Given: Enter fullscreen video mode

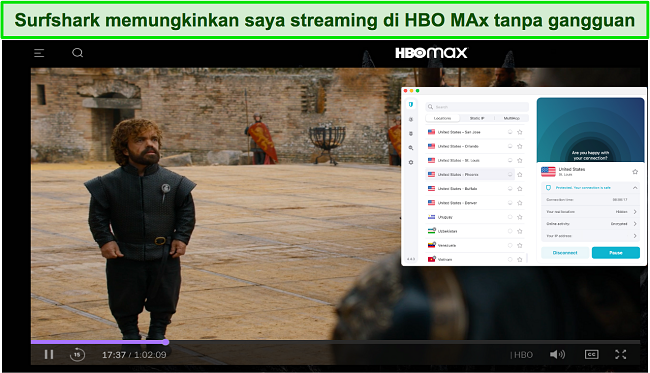Looking at the screenshot, I should point(621,354).
